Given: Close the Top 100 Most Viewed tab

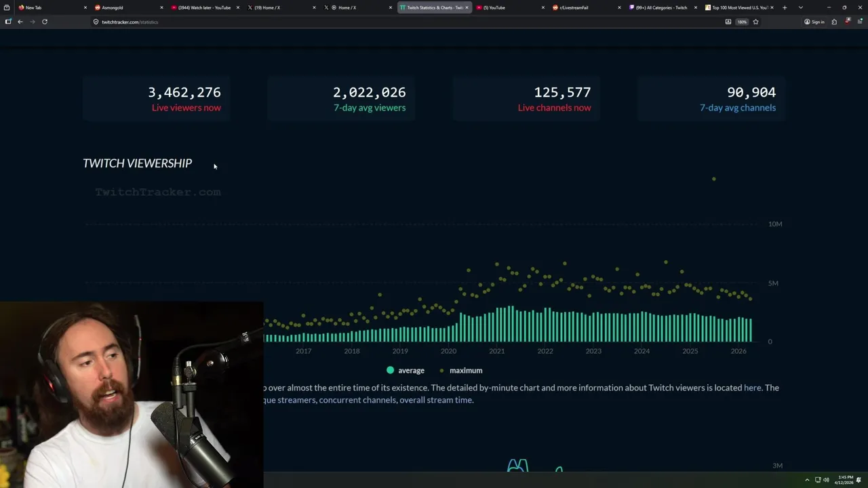Looking at the screenshot, I should [x=772, y=7].
